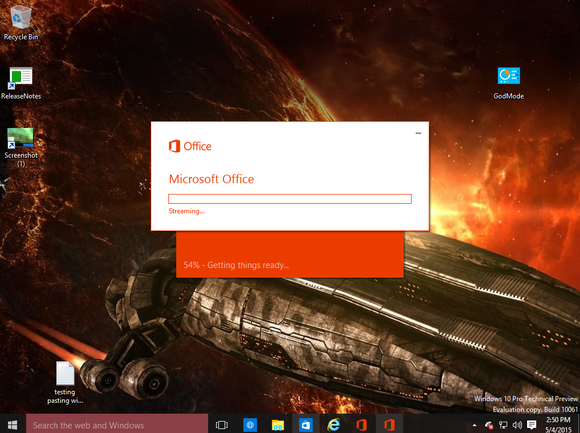
Task: Click the first Office taskbar icon
Action: pos(361,425)
